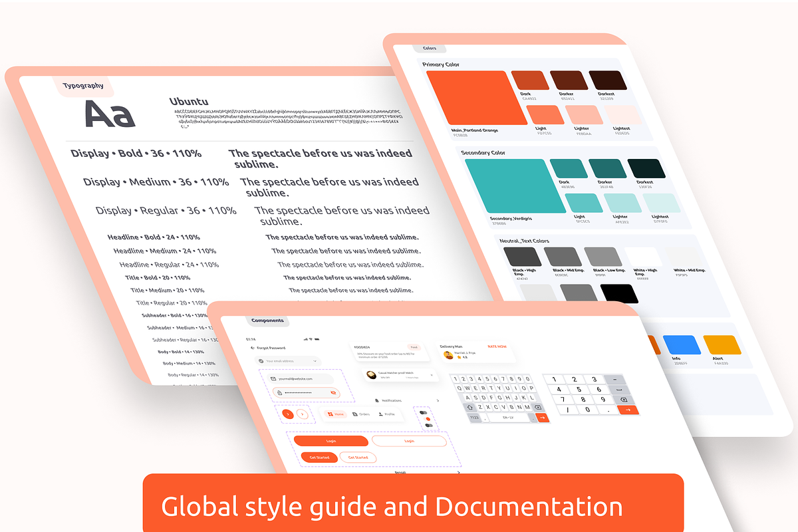This screenshot has height=532, width=798.
Task: Click the filled orange round arrow button
Action: (x=288, y=414)
